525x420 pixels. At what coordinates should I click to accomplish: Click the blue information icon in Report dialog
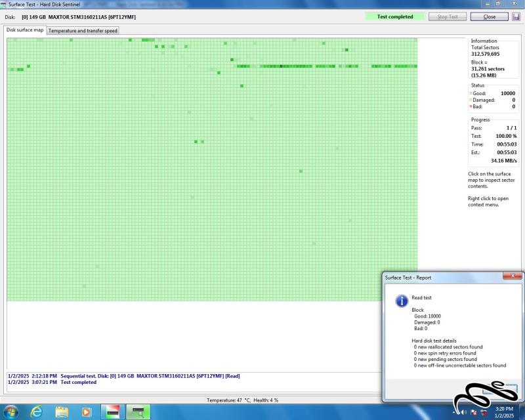[402, 301]
